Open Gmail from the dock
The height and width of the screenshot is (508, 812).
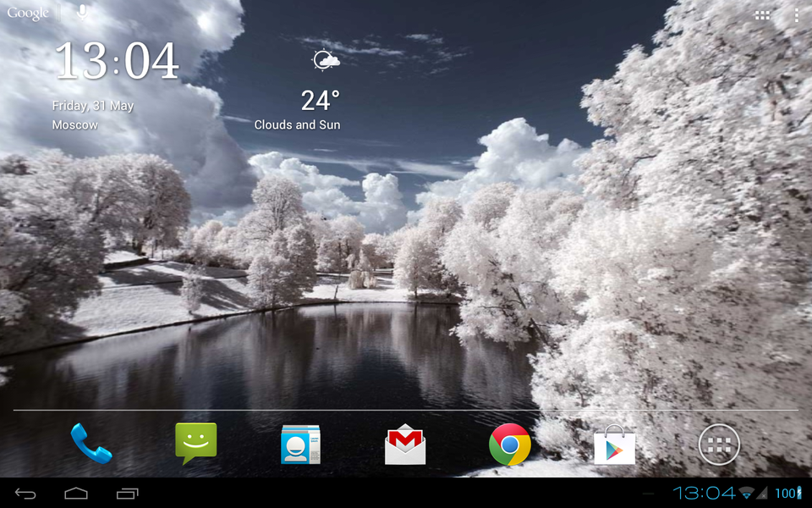(x=405, y=444)
